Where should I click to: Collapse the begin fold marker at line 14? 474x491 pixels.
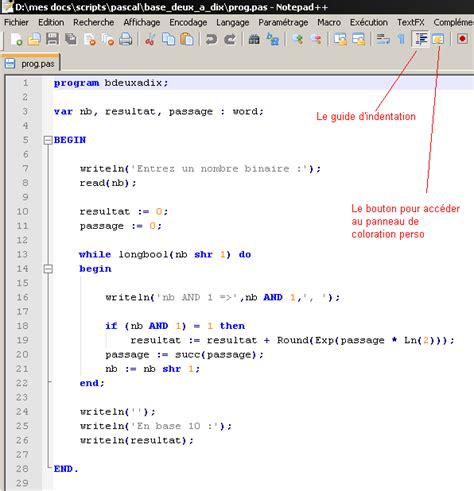point(48,269)
